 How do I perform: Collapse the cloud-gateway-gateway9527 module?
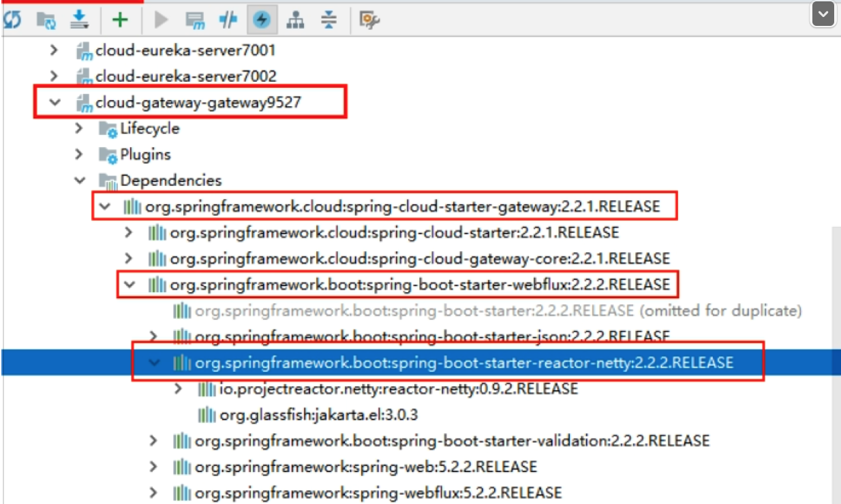click(x=55, y=103)
